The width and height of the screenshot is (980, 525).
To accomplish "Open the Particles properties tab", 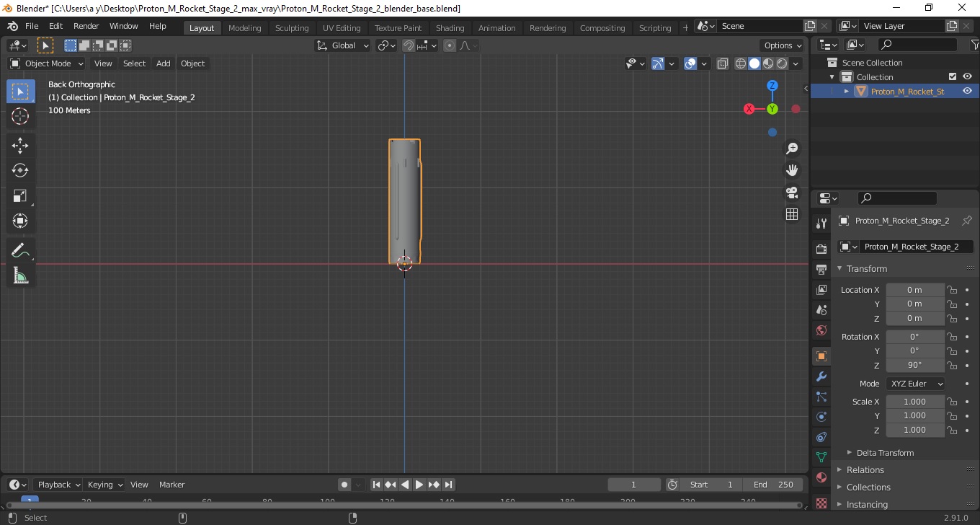I will pyautogui.click(x=821, y=397).
